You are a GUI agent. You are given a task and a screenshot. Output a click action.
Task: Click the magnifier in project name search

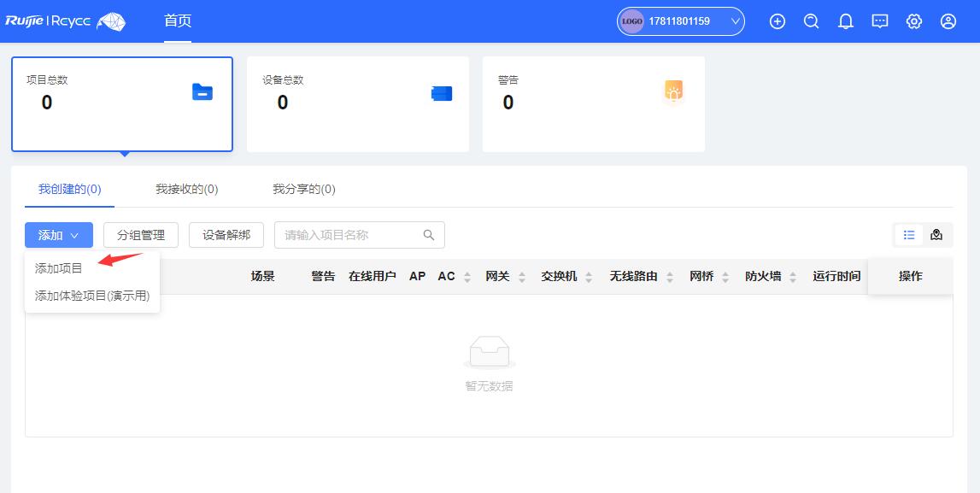pyautogui.click(x=429, y=235)
